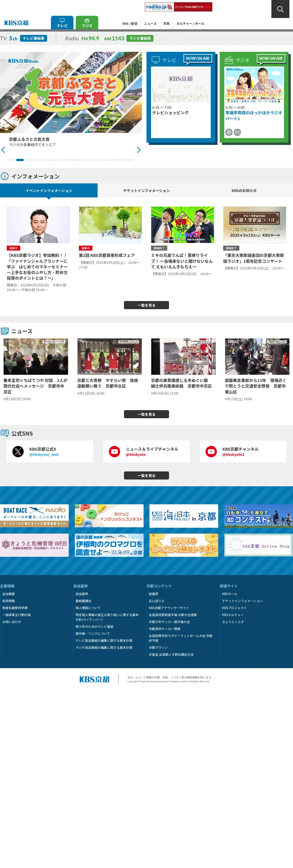Open the きょうとくらす footer link
This screenshot has width=293, height=868.
233,622
